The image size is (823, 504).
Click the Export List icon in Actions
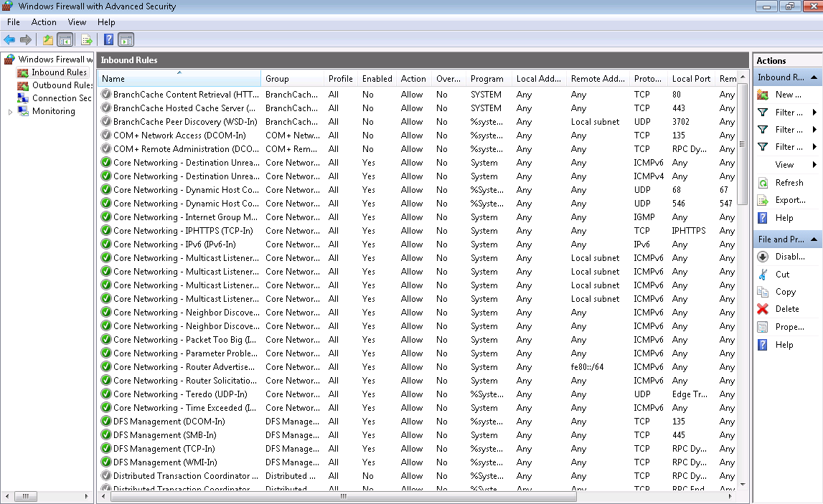[763, 200]
